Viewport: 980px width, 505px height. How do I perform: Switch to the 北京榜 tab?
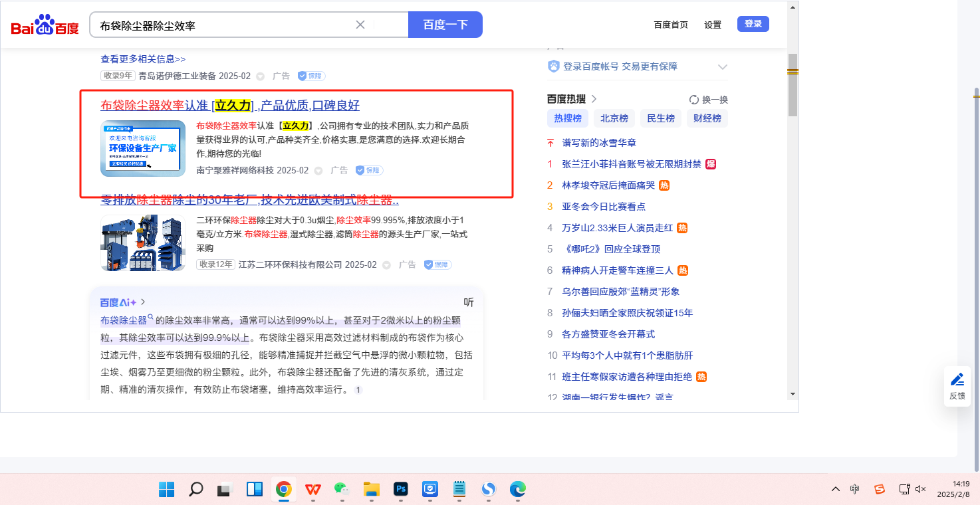click(x=614, y=118)
